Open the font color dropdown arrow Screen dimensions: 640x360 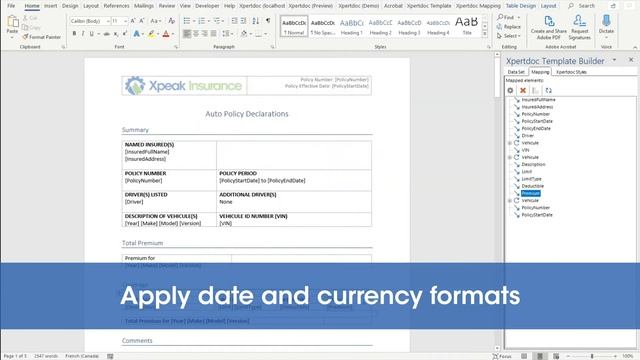click(x=173, y=34)
